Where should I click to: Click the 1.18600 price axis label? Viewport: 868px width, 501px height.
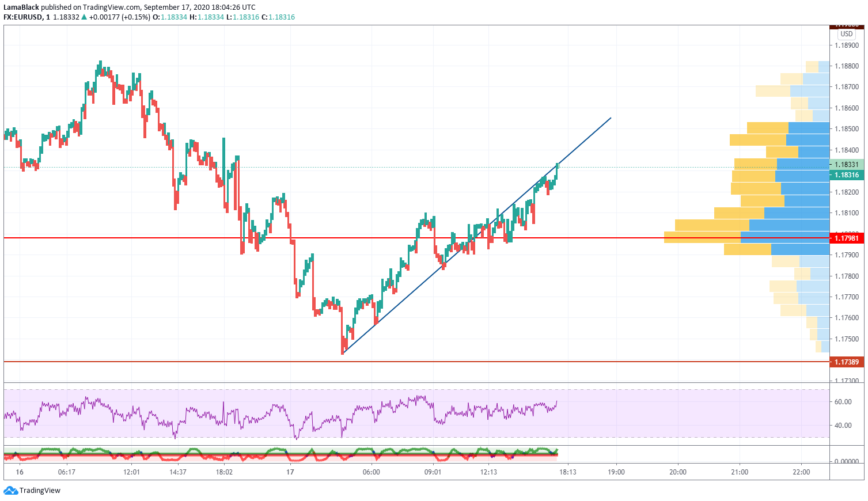pos(847,108)
